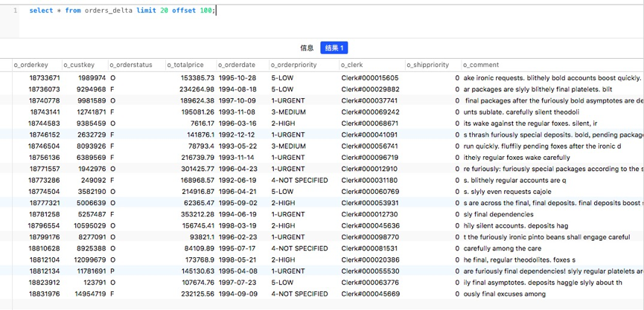The image size is (644, 310).
Task: Select order key cell 18733671
Action: (45, 78)
